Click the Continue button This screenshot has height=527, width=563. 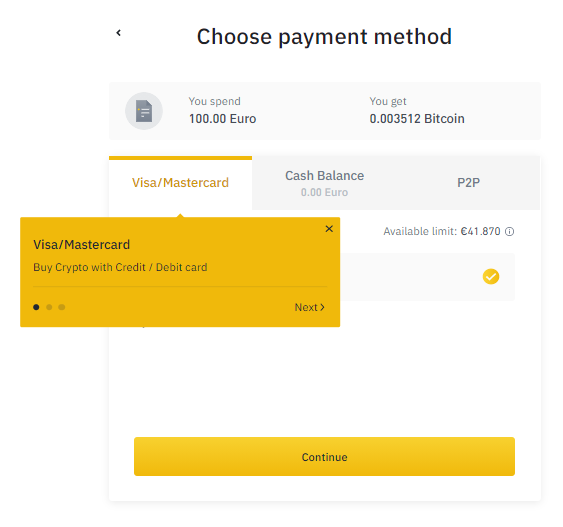[x=324, y=457]
